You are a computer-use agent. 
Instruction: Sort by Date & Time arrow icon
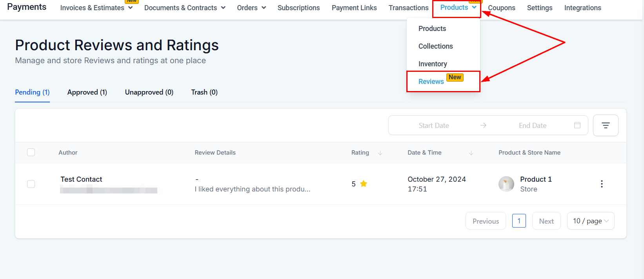[471, 153]
